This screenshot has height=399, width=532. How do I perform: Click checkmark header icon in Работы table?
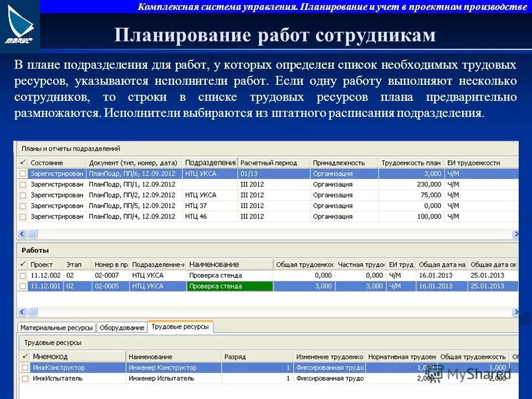(23, 264)
